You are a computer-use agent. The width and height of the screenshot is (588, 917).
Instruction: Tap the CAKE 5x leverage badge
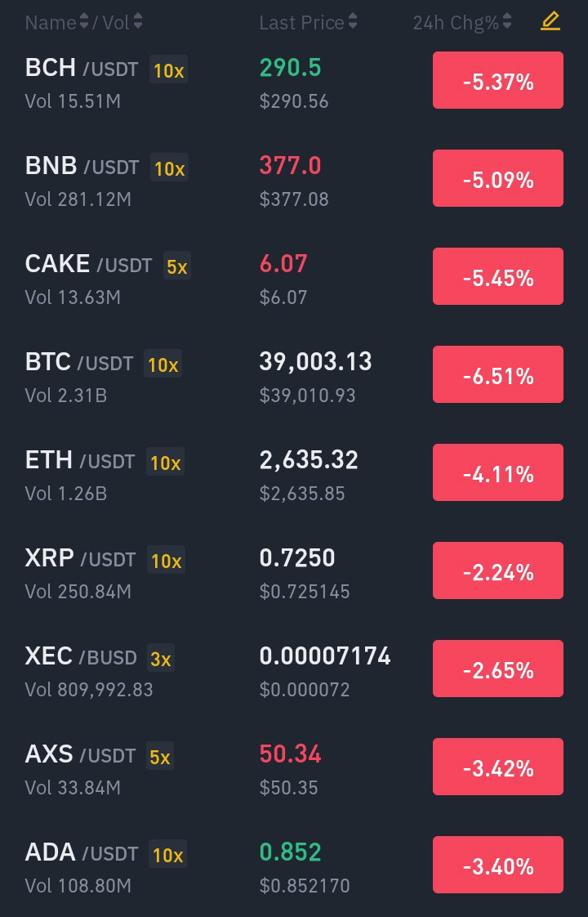[177, 266]
